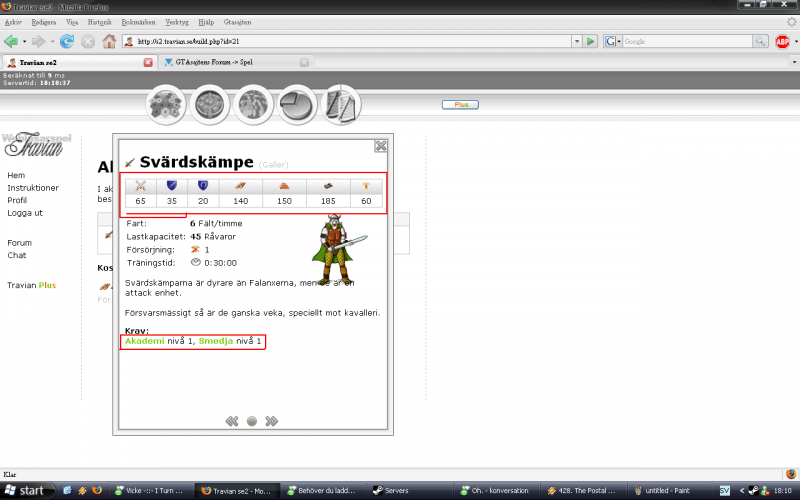800x500 pixels.
Task: Click in the address bar URL field
Action: (352, 41)
